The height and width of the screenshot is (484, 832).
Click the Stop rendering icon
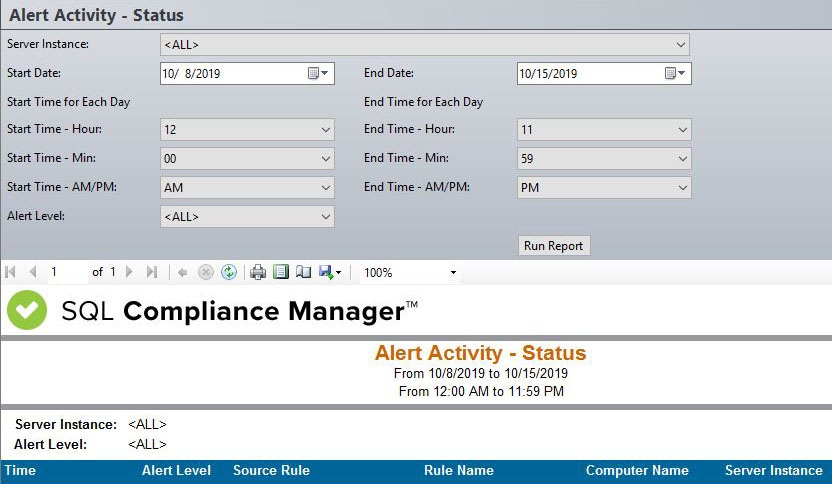pyautogui.click(x=206, y=272)
